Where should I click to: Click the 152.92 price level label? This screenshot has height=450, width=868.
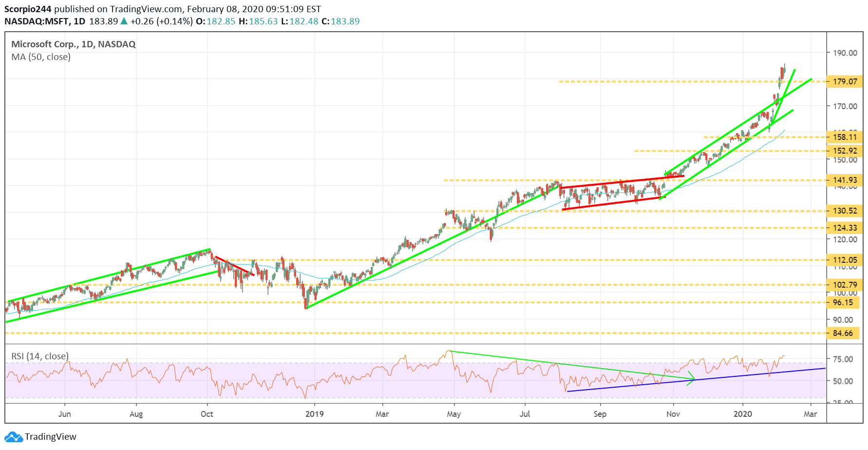(845, 151)
